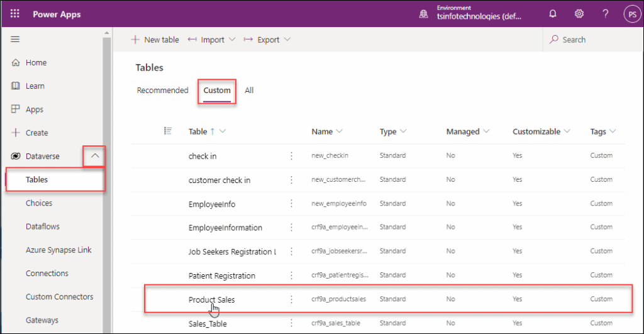Image resolution: width=644 pixels, height=334 pixels.
Task: Click the Create plus icon
Action: (x=16, y=133)
